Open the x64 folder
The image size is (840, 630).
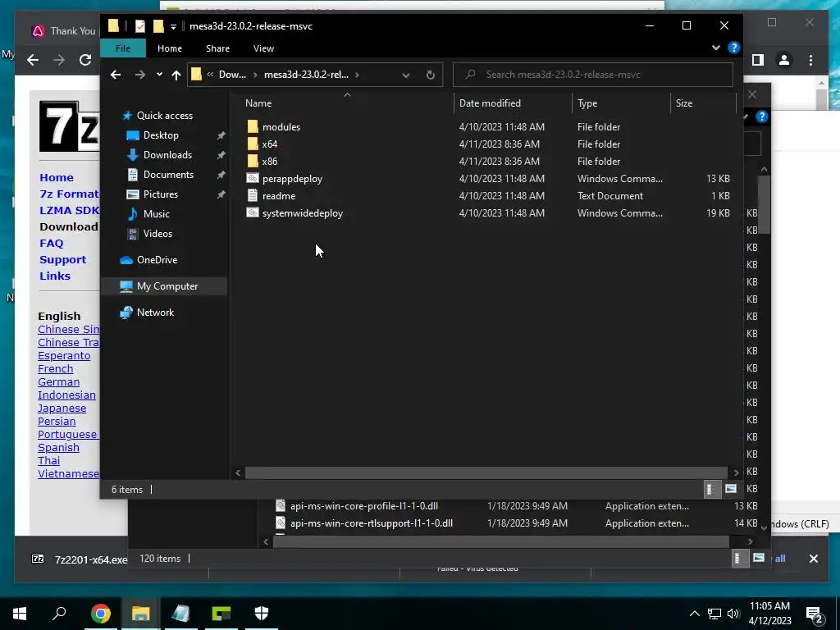tap(269, 144)
